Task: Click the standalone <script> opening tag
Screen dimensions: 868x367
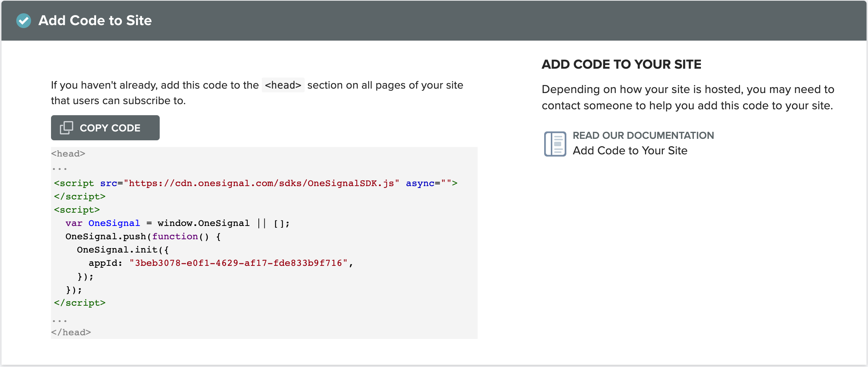Action: pos(77,210)
